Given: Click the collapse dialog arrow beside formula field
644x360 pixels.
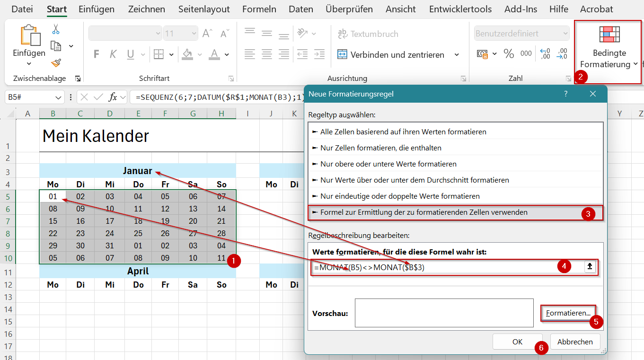Looking at the screenshot, I should (590, 267).
